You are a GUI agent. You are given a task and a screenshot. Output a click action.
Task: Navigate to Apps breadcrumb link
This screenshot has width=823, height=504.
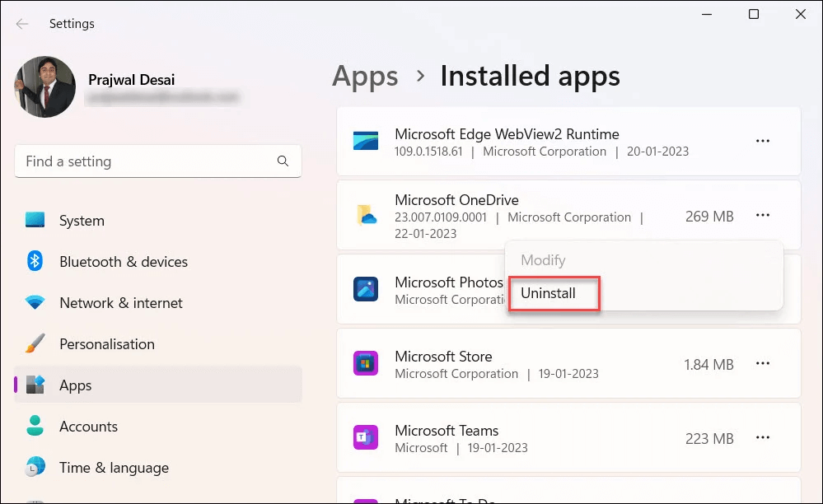coord(365,77)
